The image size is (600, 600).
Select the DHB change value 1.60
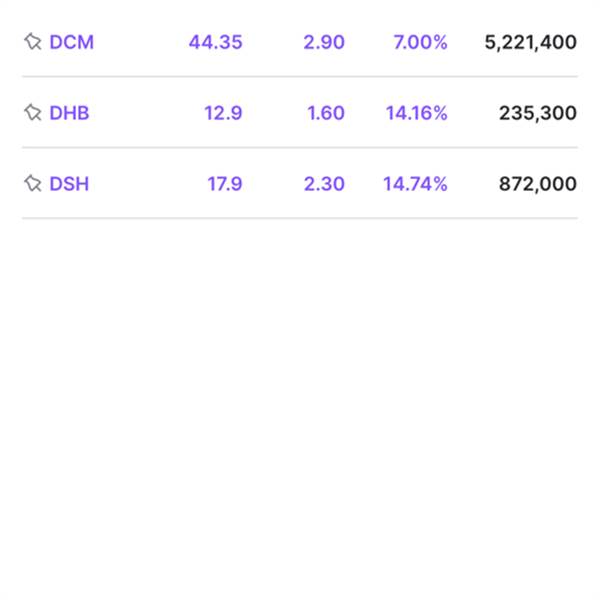(x=326, y=113)
